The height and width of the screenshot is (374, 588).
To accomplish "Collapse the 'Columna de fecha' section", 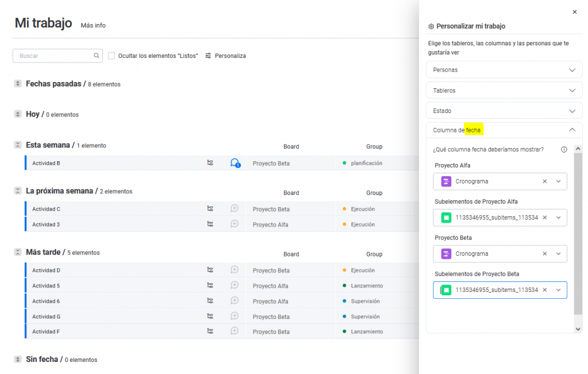I will pyautogui.click(x=571, y=130).
